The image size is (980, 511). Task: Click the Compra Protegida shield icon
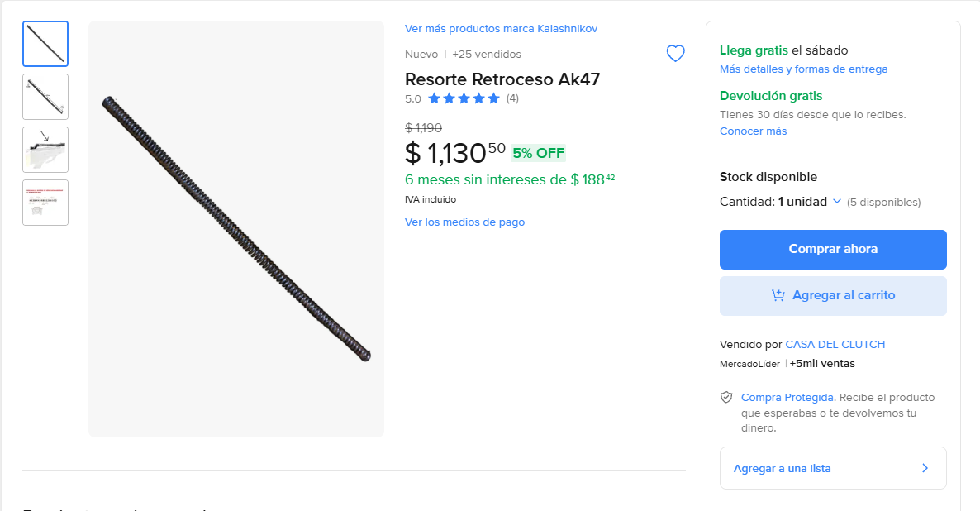tap(726, 398)
